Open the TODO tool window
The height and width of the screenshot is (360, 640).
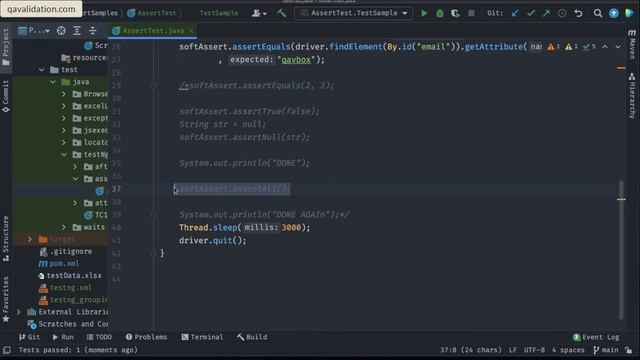click(x=99, y=337)
